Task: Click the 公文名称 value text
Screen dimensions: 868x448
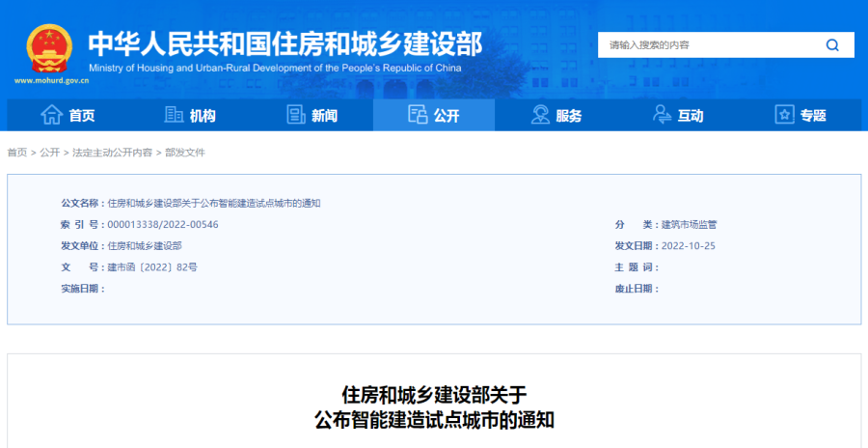Action: (214, 204)
